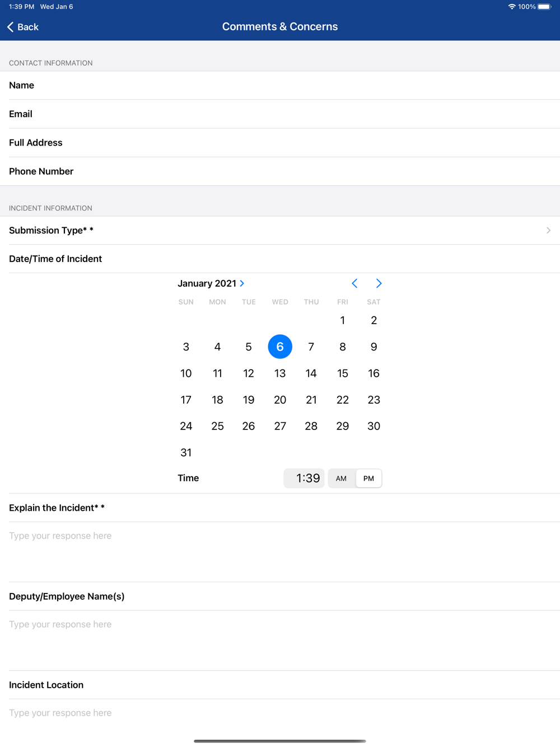Select January 1 on the calendar

coord(343,320)
